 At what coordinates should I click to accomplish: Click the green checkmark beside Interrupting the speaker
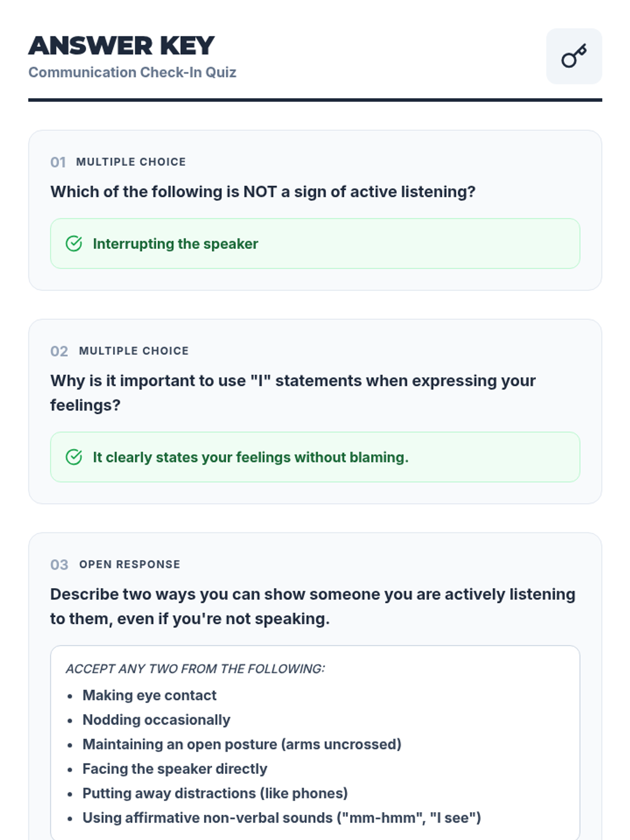point(74,244)
